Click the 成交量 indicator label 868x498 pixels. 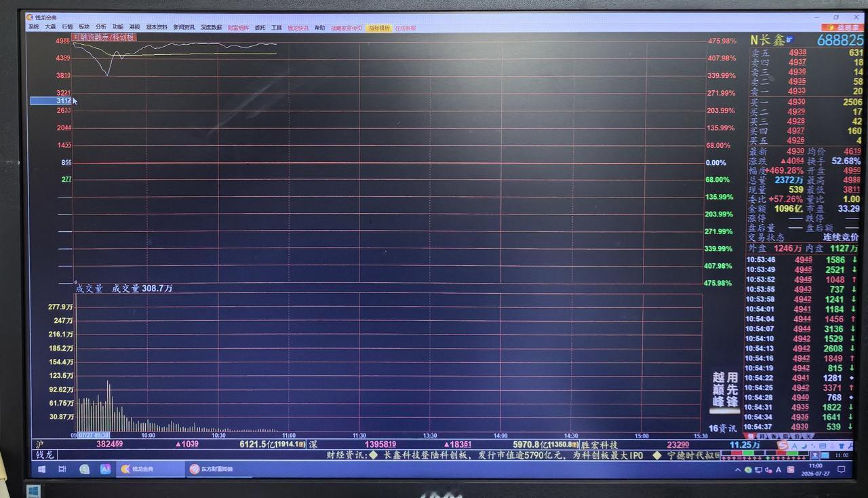89,288
